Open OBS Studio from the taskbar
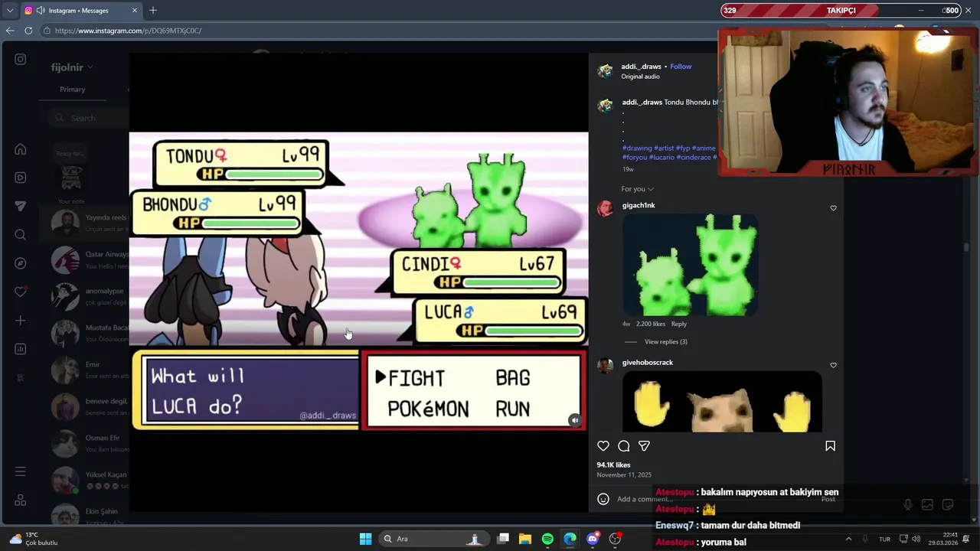Image resolution: width=980 pixels, height=551 pixels. click(615, 539)
